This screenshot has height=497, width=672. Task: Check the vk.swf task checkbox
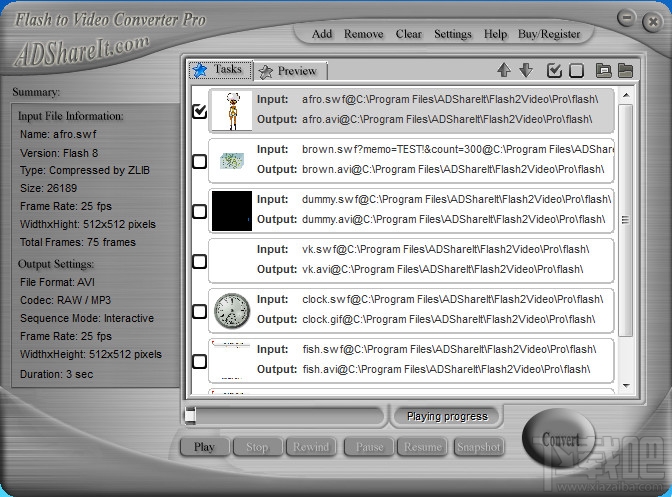pyautogui.click(x=199, y=261)
